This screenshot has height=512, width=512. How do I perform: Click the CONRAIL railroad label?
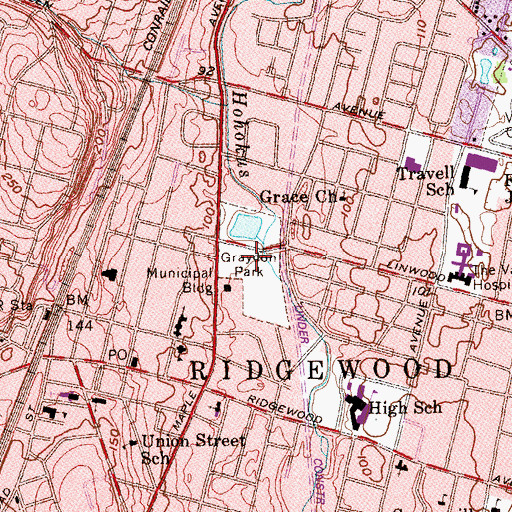tap(158, 25)
